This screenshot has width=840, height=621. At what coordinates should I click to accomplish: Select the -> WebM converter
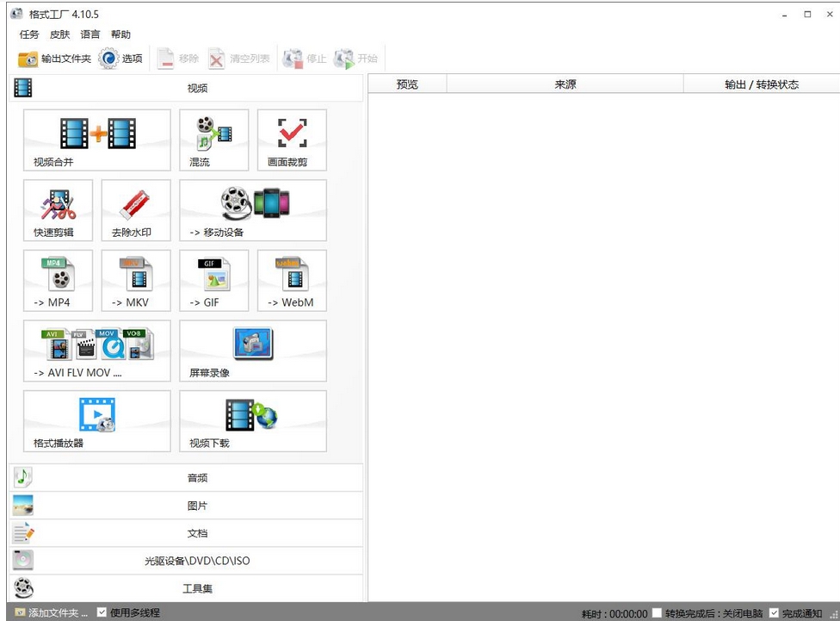292,281
